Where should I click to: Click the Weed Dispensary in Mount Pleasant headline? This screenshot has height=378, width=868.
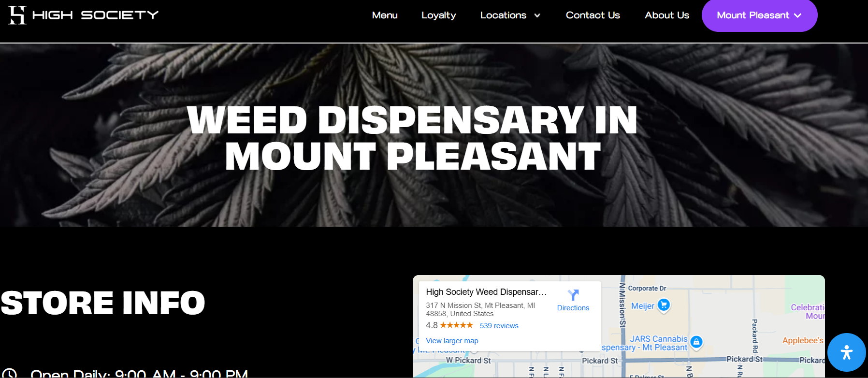[x=412, y=138]
